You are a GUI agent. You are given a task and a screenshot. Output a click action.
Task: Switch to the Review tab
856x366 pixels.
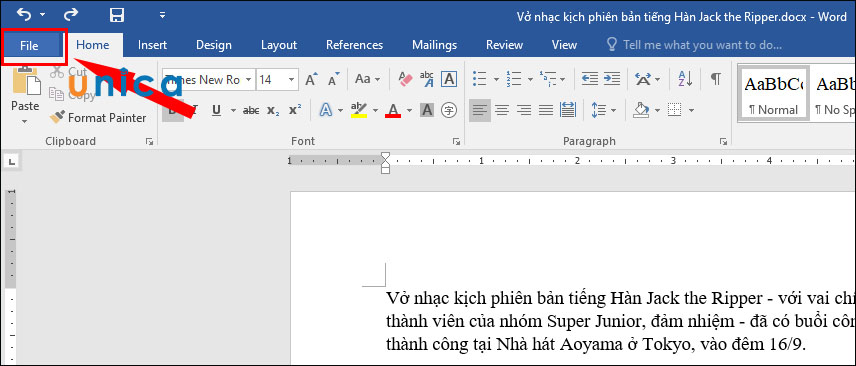click(504, 45)
